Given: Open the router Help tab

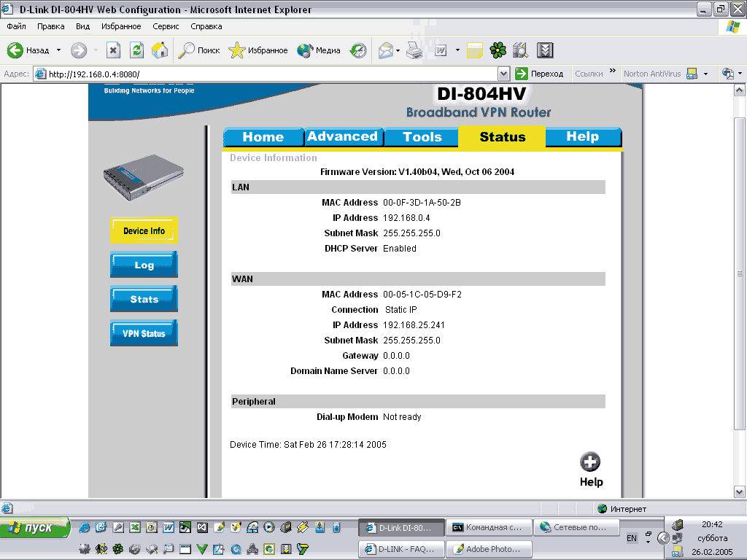Looking at the screenshot, I should coord(583,136).
